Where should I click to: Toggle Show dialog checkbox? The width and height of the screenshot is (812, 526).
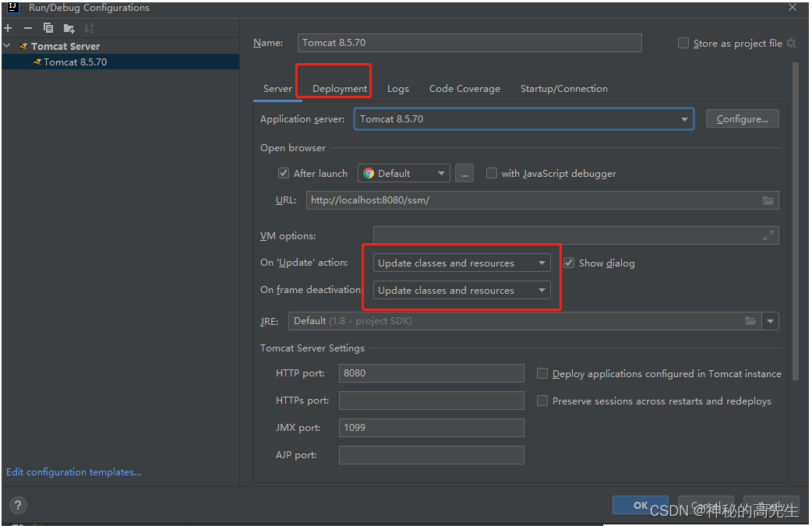[x=569, y=263]
